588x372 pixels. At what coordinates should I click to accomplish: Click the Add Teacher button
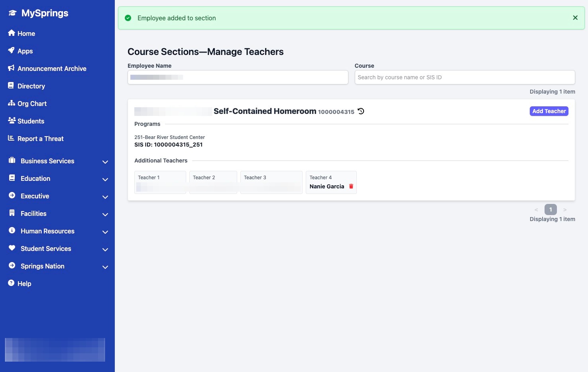pos(549,111)
